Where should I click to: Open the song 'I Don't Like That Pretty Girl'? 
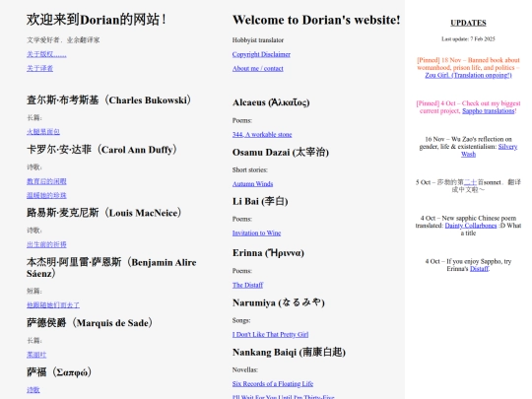tap(270, 335)
